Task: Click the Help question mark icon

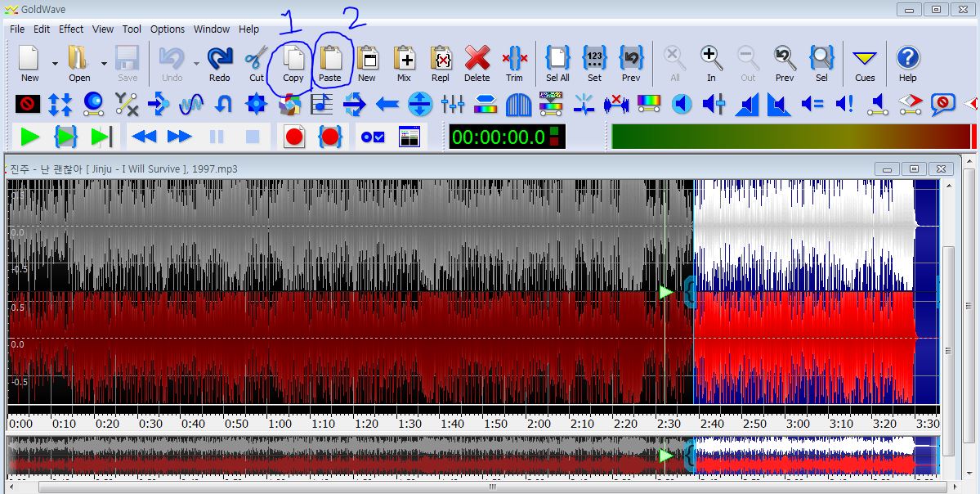Action: point(907,57)
